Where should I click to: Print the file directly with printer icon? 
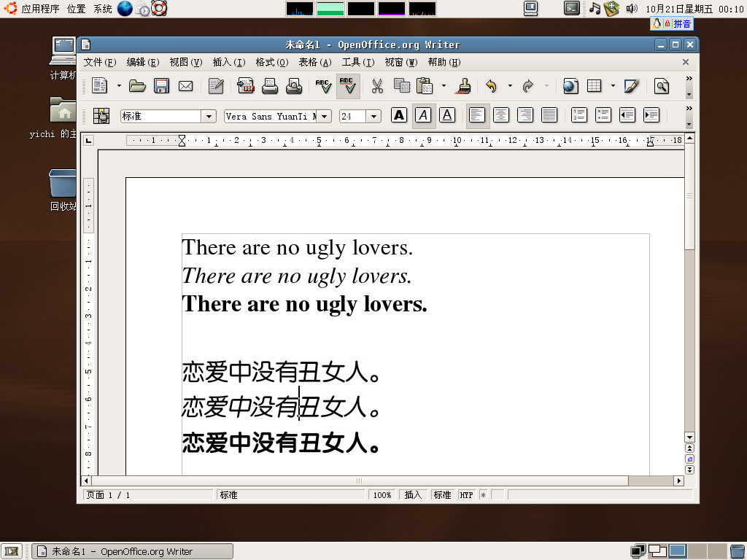click(x=270, y=86)
